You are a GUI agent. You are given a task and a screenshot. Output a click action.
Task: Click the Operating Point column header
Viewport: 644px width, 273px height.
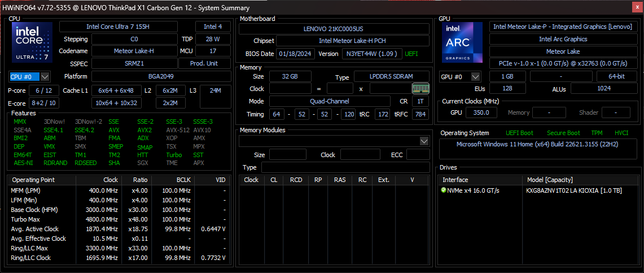[x=42, y=180]
